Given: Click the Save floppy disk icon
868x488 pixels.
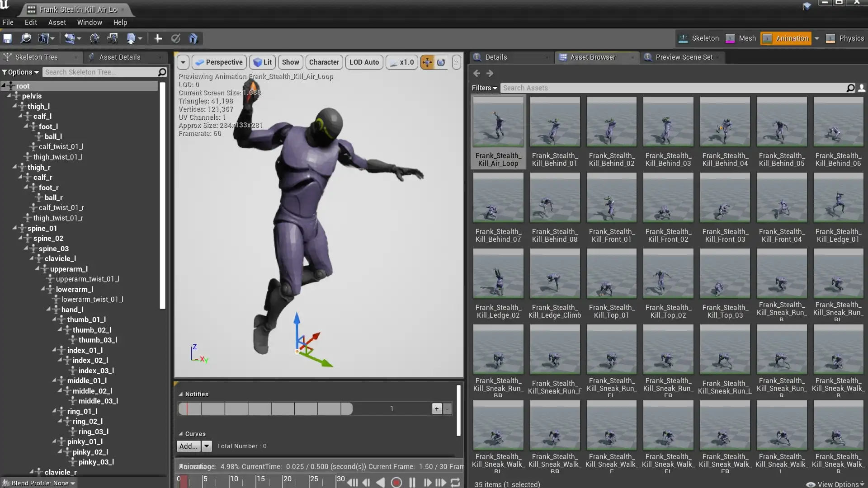Looking at the screenshot, I should [8, 38].
